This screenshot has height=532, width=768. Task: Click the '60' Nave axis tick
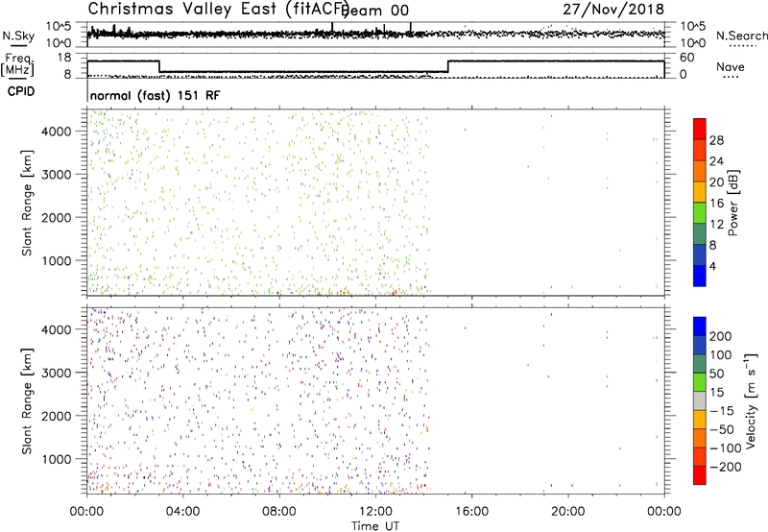(686, 58)
